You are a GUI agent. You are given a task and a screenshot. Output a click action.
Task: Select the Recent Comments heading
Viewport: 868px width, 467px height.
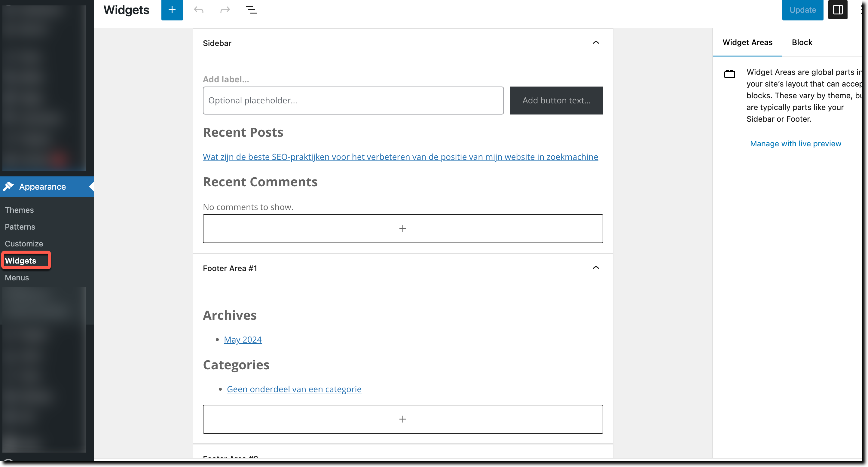coord(260,182)
